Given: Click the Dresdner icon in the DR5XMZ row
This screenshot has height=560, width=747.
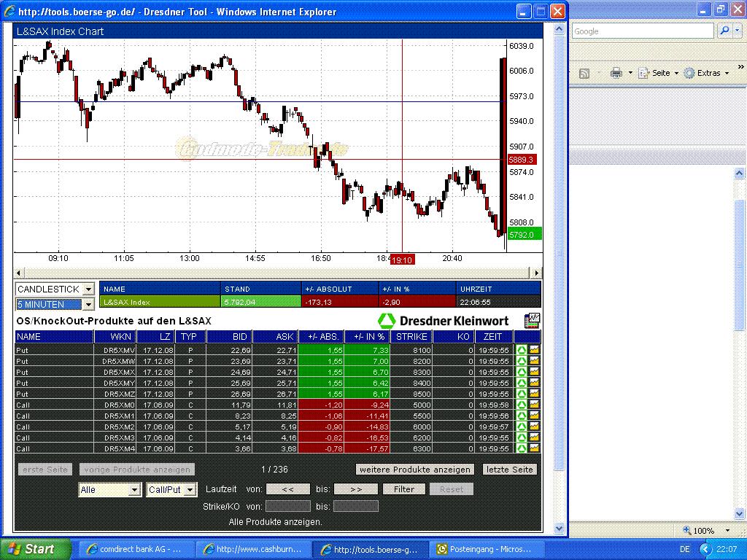Looking at the screenshot, I should click(522, 394).
